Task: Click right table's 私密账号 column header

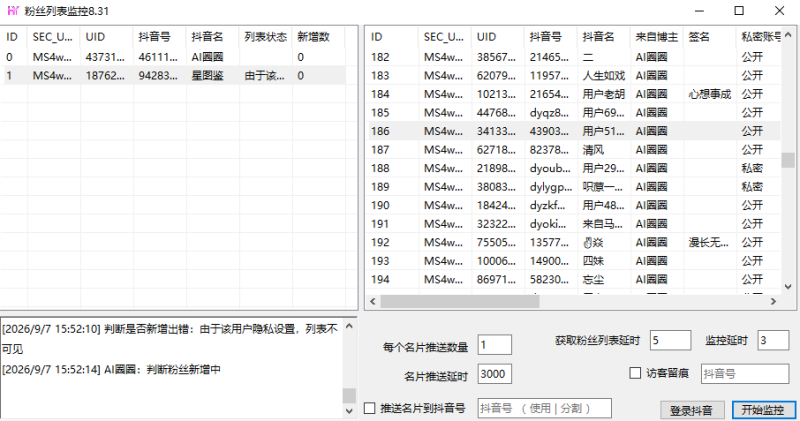Action: 759,37
